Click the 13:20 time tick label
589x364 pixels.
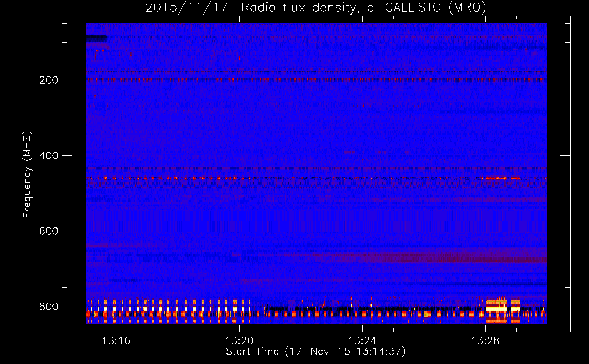[239, 341]
